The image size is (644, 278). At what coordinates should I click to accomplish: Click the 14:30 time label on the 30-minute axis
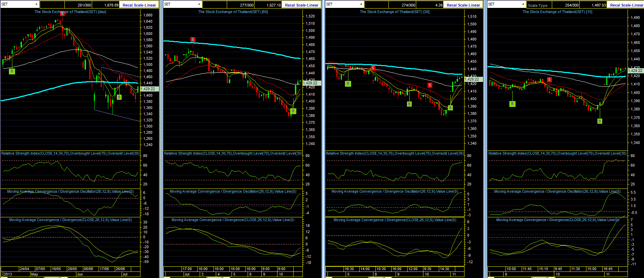click(x=444, y=269)
